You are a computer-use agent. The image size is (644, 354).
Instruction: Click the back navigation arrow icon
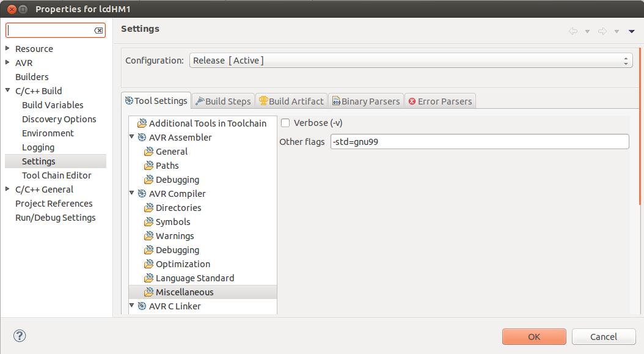[573, 31]
